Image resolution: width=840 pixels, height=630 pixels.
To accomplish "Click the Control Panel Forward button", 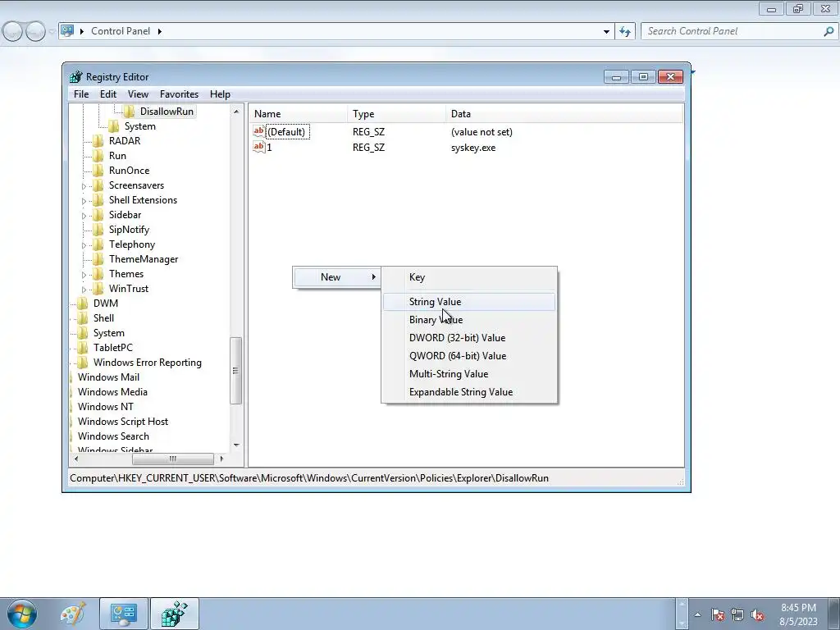I will coord(35,32).
